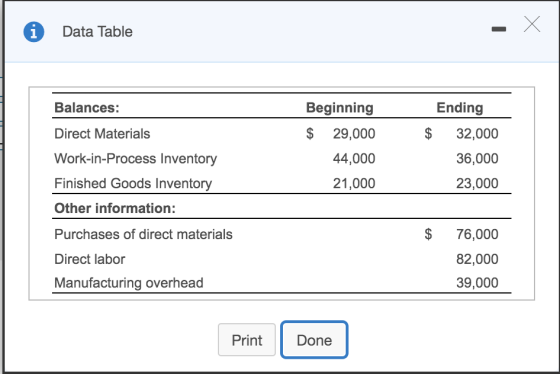
Task: Click beginning Work-in-Process value 44,000
Action: (354, 159)
